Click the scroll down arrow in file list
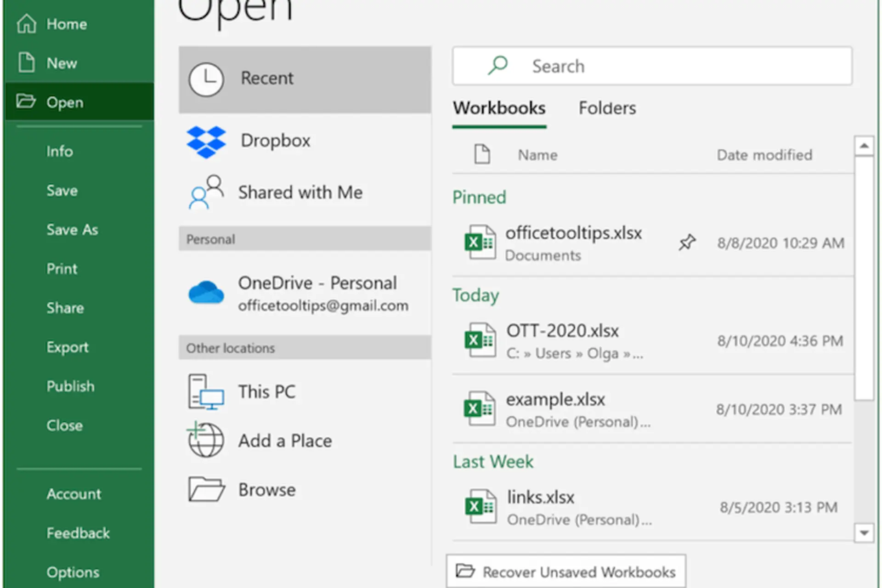 pyautogui.click(x=864, y=533)
